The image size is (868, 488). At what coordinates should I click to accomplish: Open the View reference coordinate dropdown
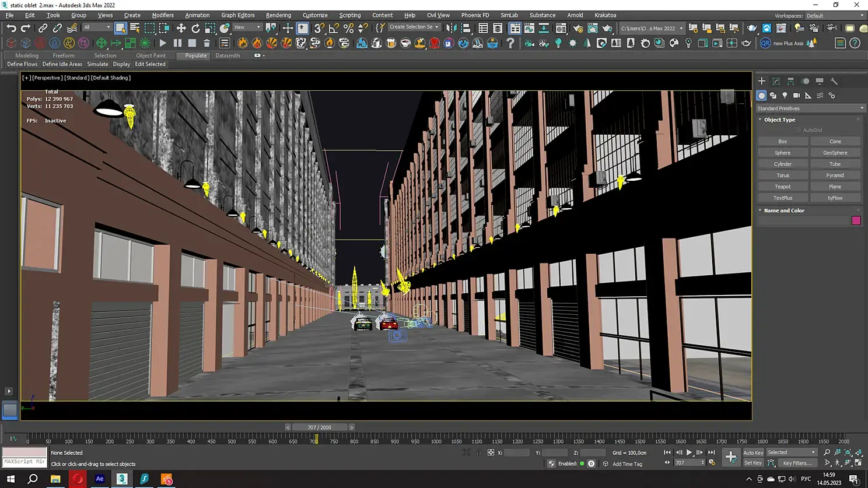[x=247, y=27]
